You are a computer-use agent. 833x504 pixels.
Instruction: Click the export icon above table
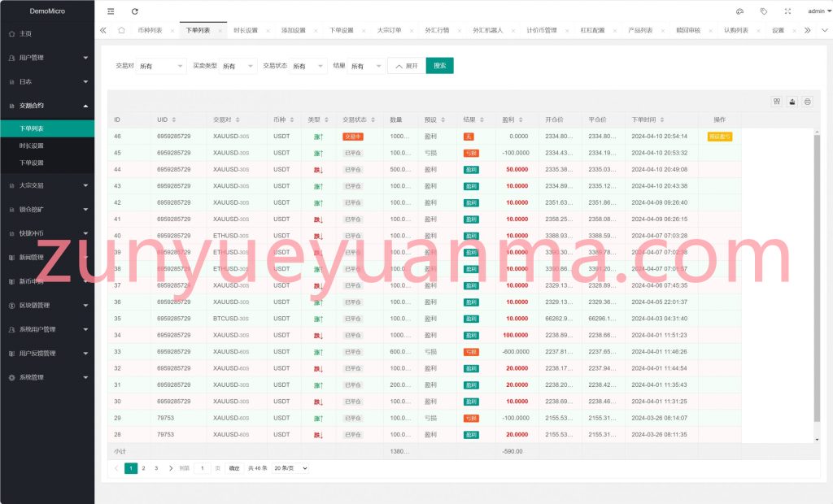792,102
